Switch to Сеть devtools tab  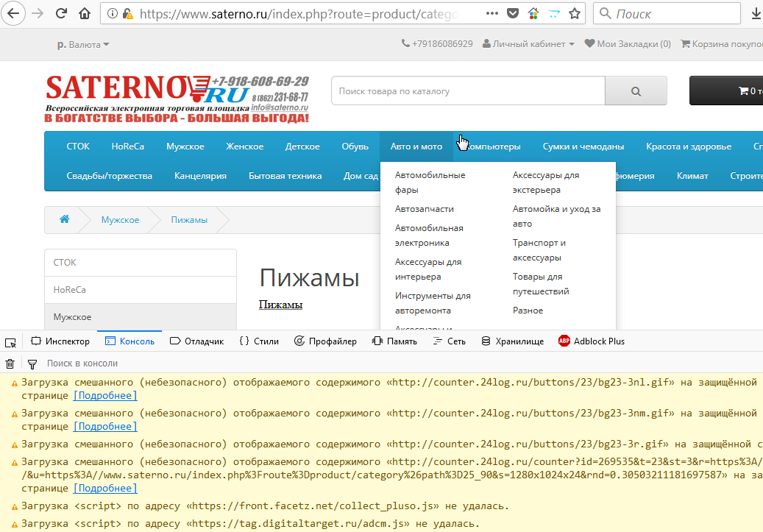tap(450, 341)
